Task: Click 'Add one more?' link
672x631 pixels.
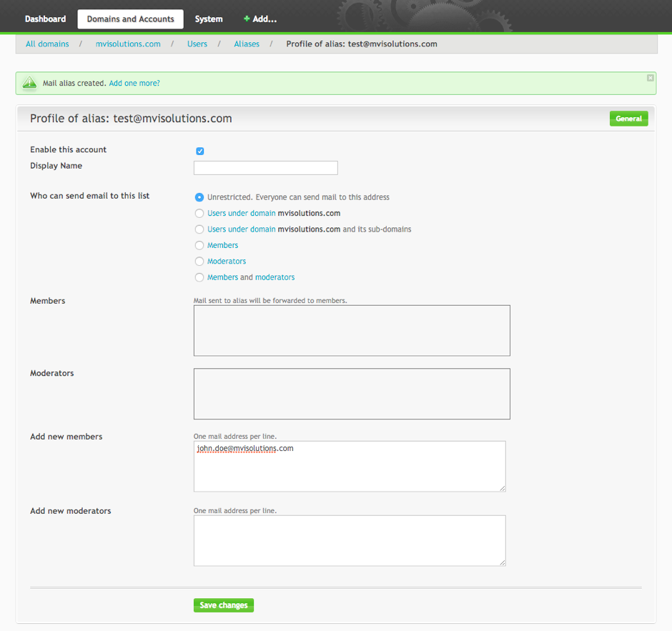Action: pyautogui.click(x=134, y=83)
